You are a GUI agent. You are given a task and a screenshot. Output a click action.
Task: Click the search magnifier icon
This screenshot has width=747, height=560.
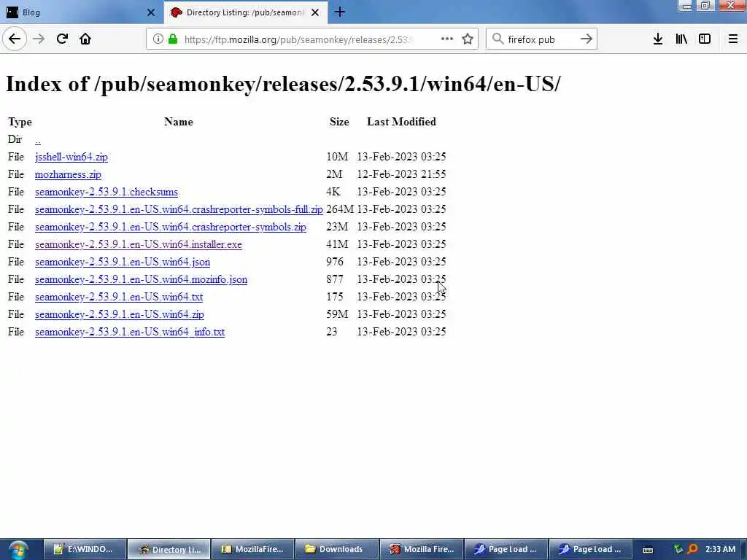pos(498,39)
